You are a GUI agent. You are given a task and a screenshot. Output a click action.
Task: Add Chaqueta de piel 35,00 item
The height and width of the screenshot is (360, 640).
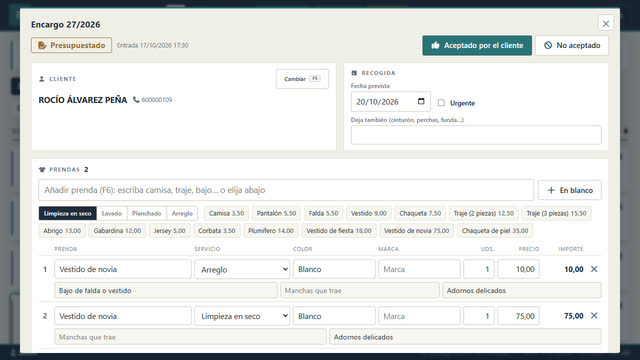click(x=495, y=231)
